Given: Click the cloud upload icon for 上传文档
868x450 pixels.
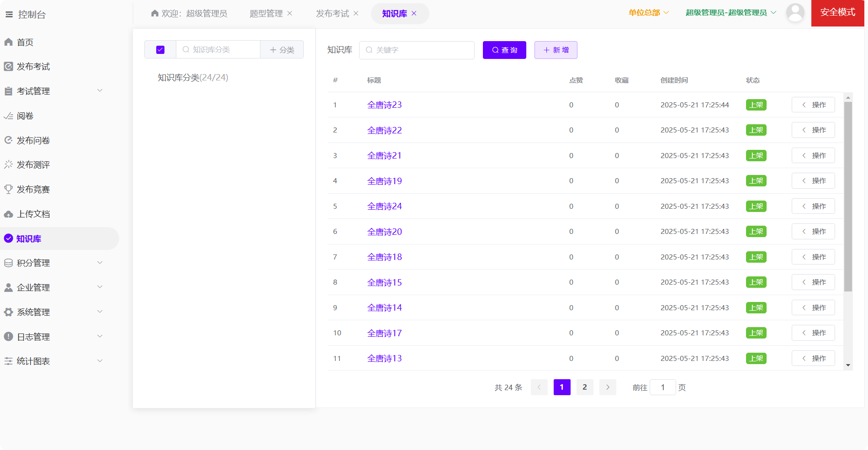Looking at the screenshot, I should coord(8,214).
